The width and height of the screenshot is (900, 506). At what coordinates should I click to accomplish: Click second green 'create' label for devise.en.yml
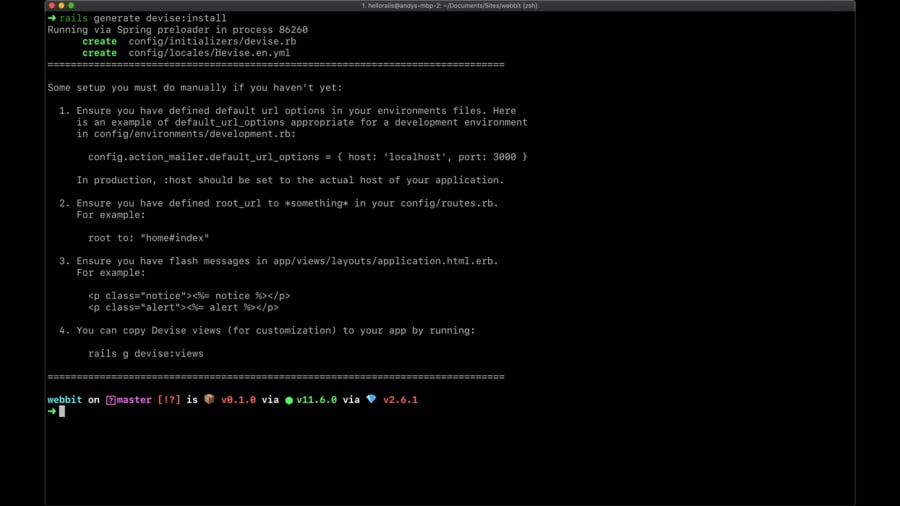coord(99,53)
